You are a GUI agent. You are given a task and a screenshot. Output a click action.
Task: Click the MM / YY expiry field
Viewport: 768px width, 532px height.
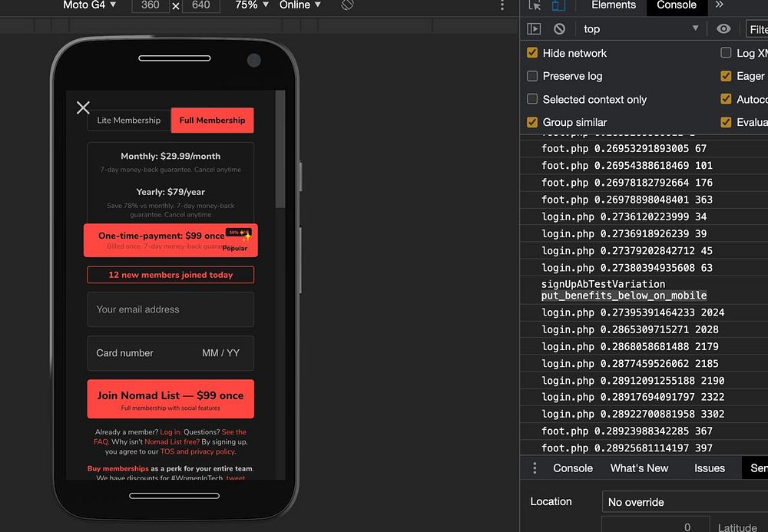[220, 353]
